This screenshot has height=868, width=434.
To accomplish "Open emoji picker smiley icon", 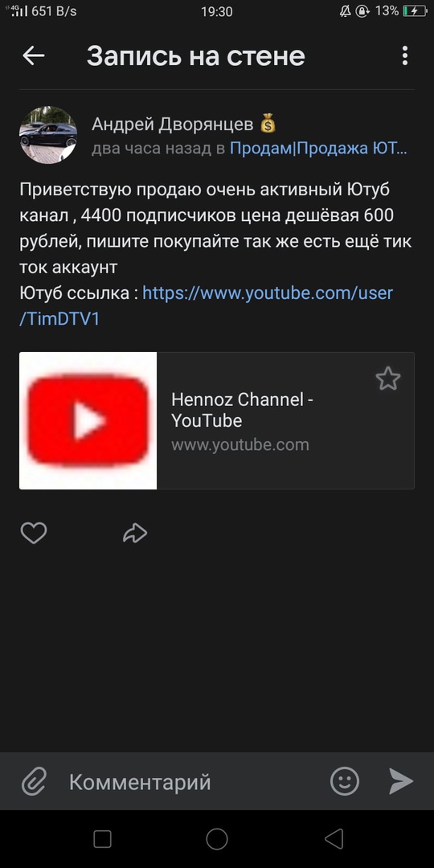I will coord(345,782).
